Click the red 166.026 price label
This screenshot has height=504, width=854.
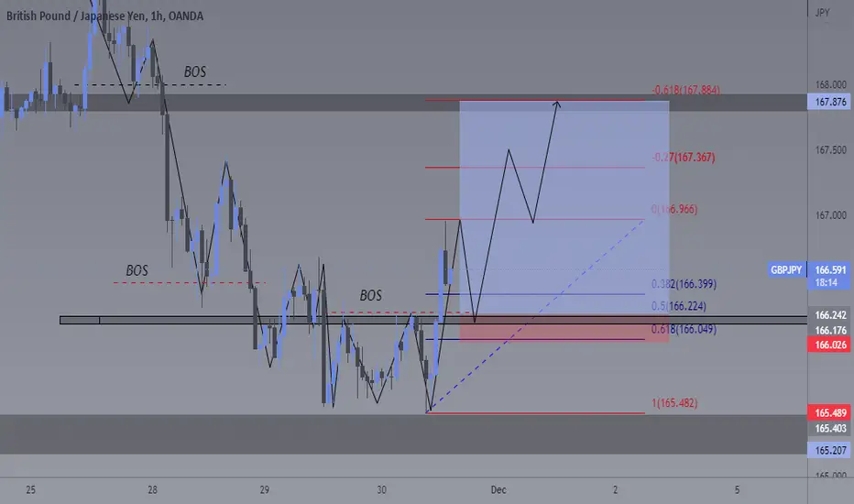pyautogui.click(x=830, y=345)
